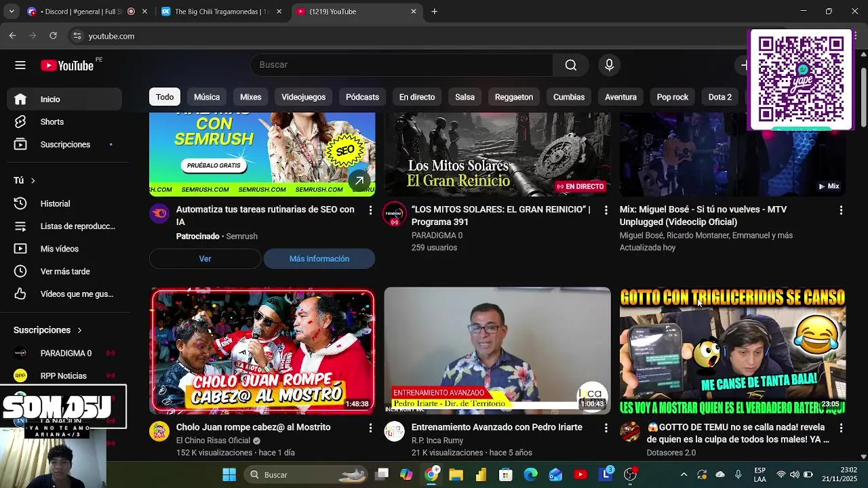
Task: Open the Cholo Juan video thumbnail
Action: click(x=262, y=350)
